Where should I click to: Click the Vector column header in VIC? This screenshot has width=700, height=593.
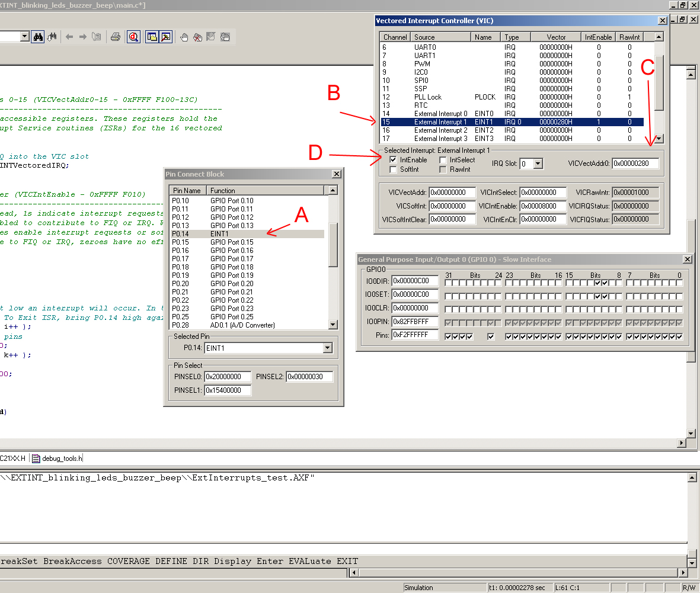tap(556, 37)
